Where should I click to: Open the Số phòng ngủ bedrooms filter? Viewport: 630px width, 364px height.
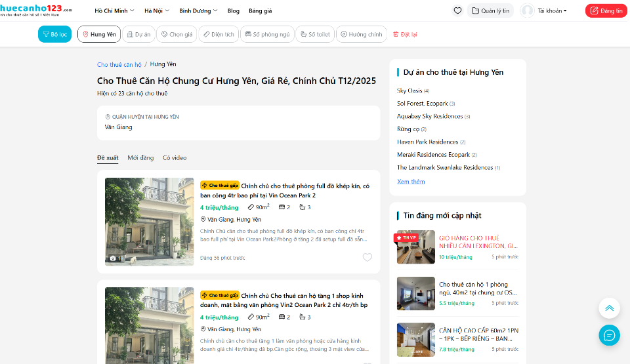click(267, 34)
